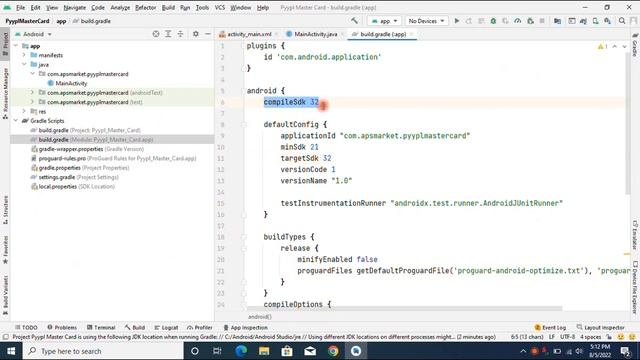Open the No Devices selector dropdown
640x360 pixels.
tap(426, 21)
